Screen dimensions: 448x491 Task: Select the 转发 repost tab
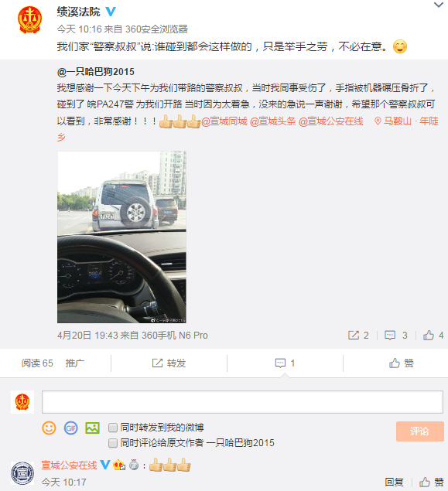coord(169,363)
